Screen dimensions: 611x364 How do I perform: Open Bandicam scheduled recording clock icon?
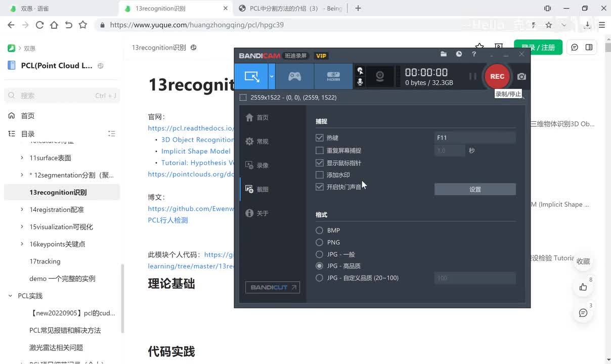coord(459,54)
